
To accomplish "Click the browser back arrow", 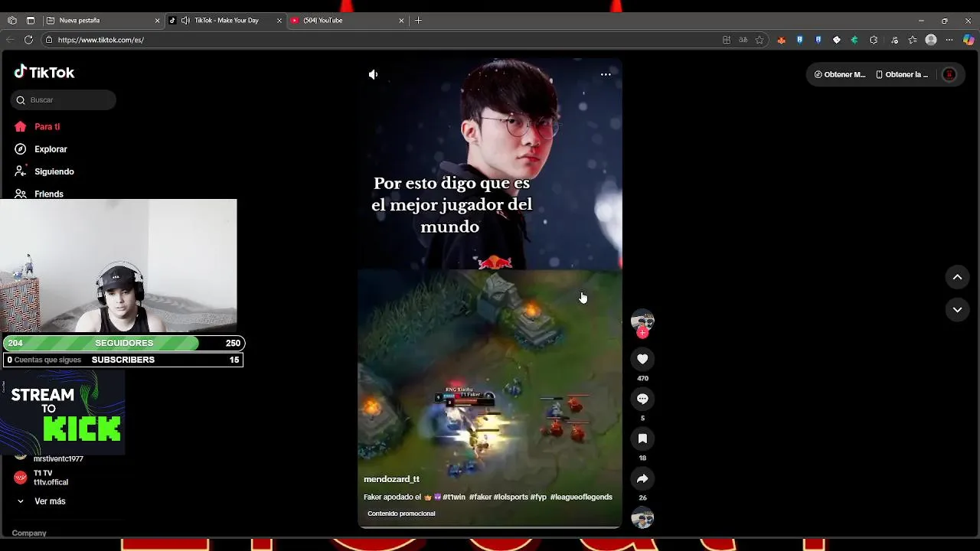I will click(10, 40).
